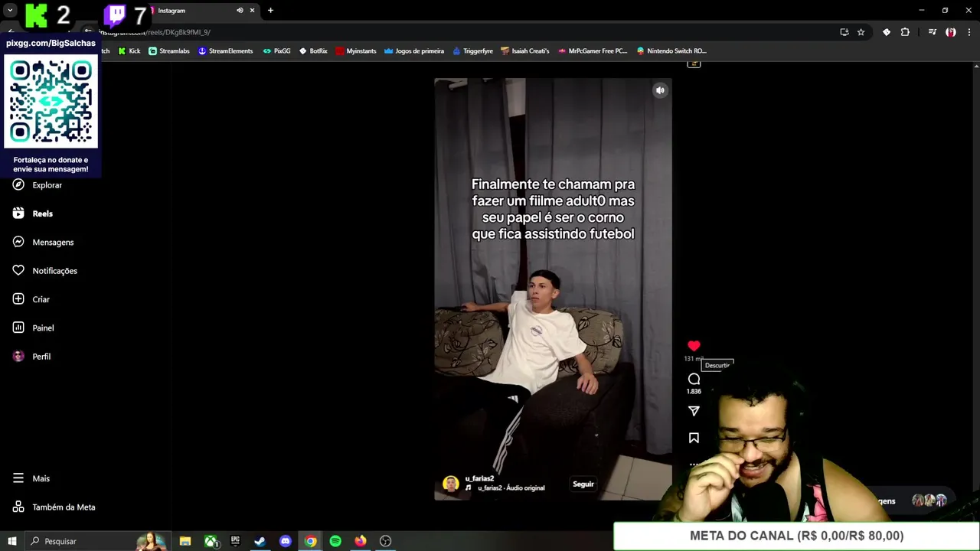Open the Explorar compass icon in sidebar
Viewport: 980px width, 551px height.
tap(18, 185)
